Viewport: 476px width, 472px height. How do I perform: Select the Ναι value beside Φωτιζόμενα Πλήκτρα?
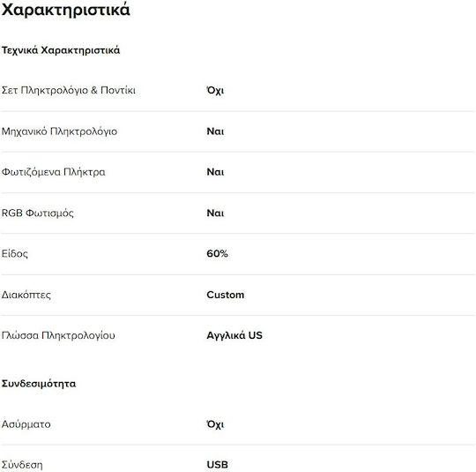(x=215, y=172)
